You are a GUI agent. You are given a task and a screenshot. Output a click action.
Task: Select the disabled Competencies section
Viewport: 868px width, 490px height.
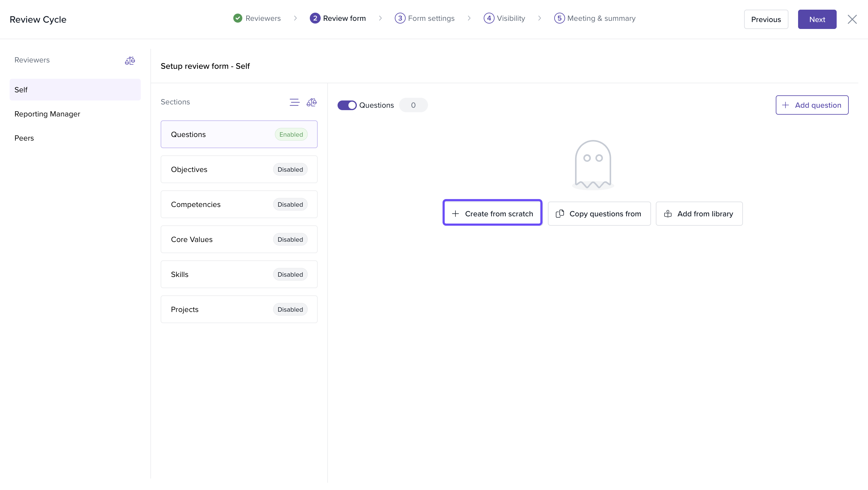239,204
